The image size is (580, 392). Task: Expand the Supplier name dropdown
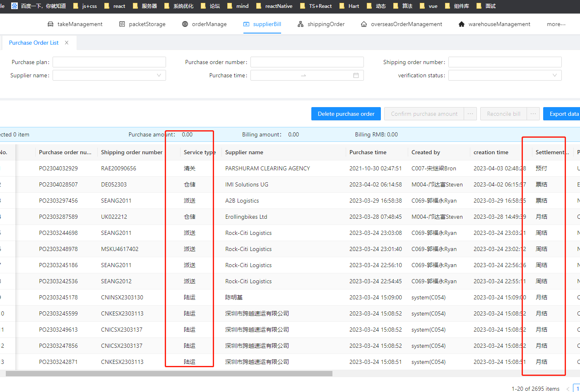[159, 75]
